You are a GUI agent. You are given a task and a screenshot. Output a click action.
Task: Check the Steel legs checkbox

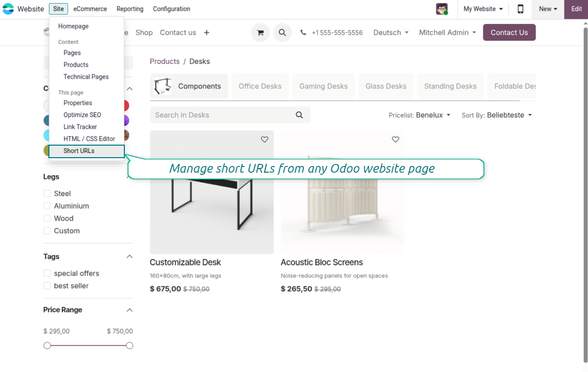(47, 194)
